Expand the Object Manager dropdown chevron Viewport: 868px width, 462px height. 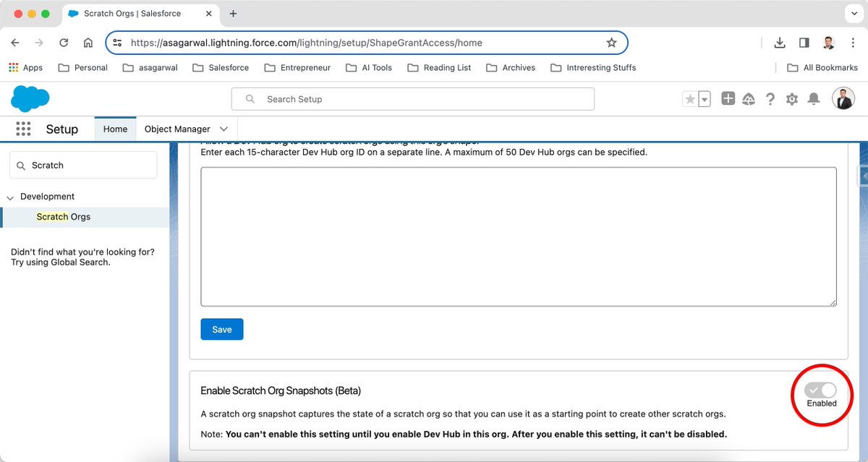224,129
